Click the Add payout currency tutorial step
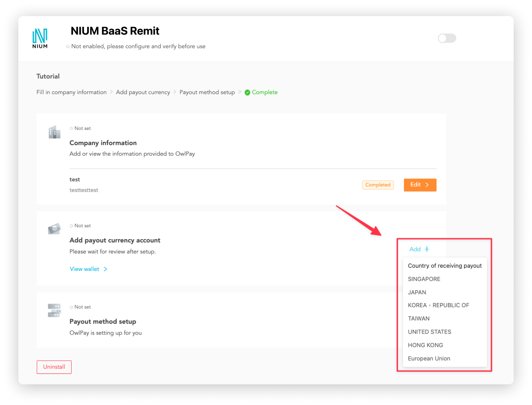 143,92
